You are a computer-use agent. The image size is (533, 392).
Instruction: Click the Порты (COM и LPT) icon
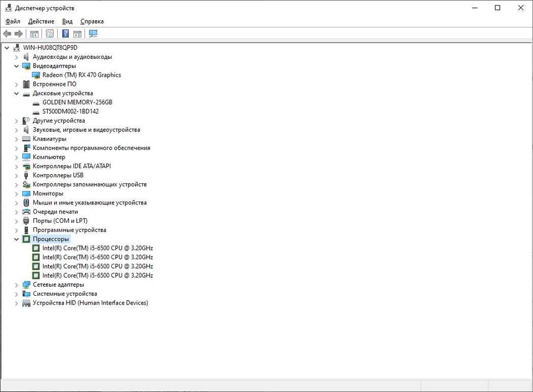(26, 221)
